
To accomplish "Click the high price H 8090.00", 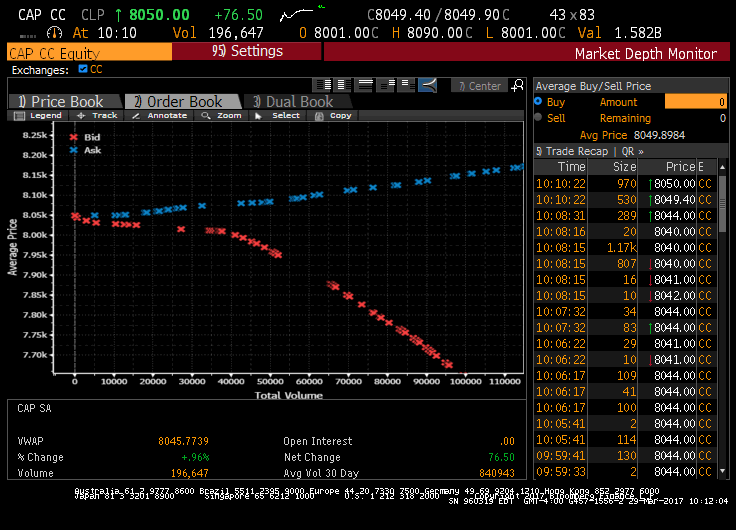I will pos(432,33).
